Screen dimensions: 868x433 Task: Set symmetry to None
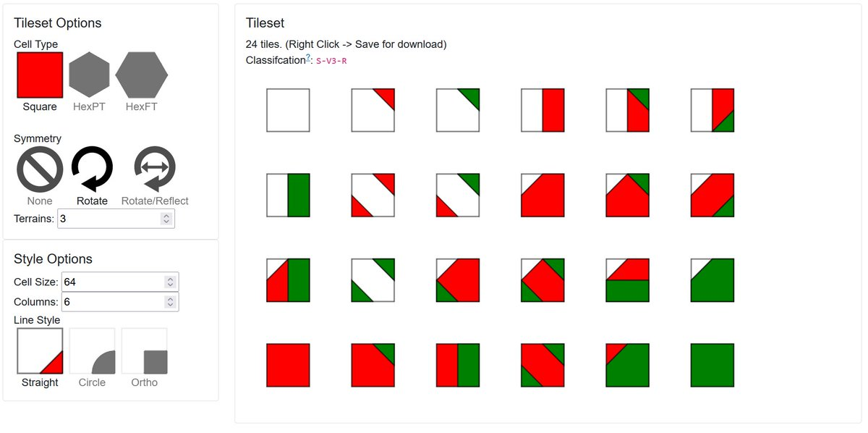(x=40, y=169)
